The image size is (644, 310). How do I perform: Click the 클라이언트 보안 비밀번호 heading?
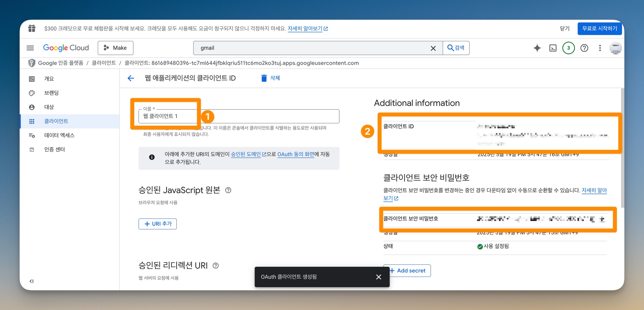coord(426,178)
